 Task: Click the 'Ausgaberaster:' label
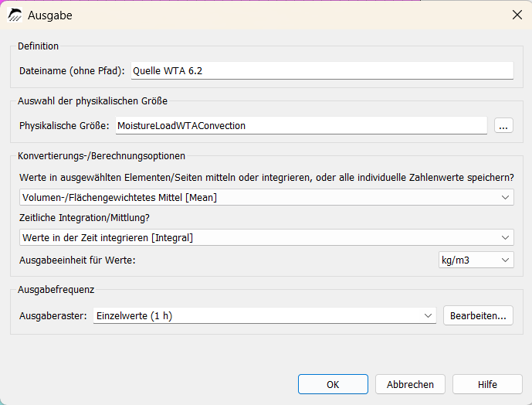click(53, 315)
